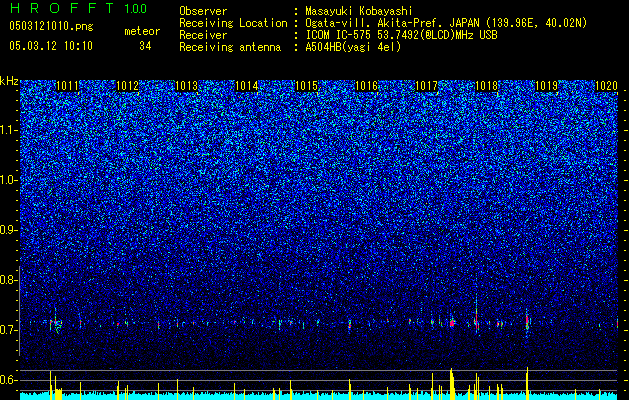Select the file name 0503121010.png
Screen dimensions: 629x400
click(x=51, y=27)
